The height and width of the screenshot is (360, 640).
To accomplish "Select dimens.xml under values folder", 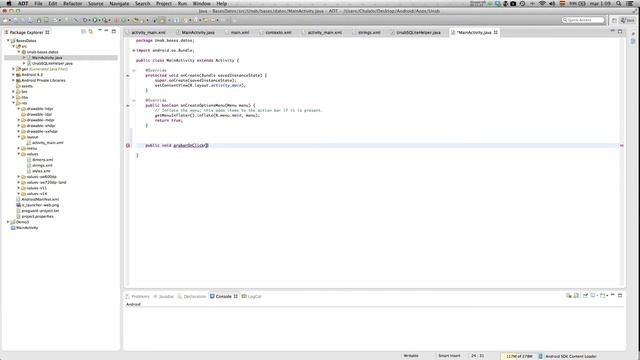I will 42,160.
